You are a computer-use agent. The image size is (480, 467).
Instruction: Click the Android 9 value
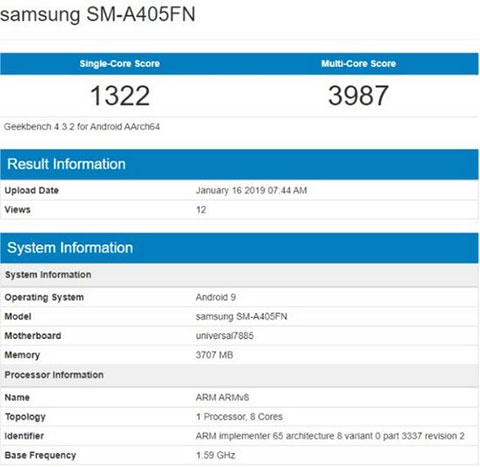(x=216, y=297)
